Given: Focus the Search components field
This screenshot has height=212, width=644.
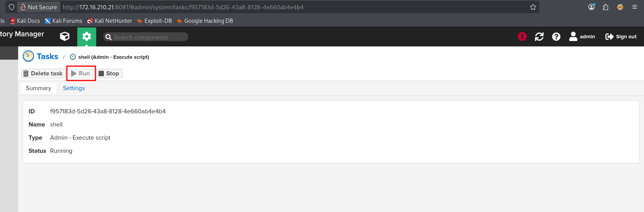Looking at the screenshot, I should (149, 37).
